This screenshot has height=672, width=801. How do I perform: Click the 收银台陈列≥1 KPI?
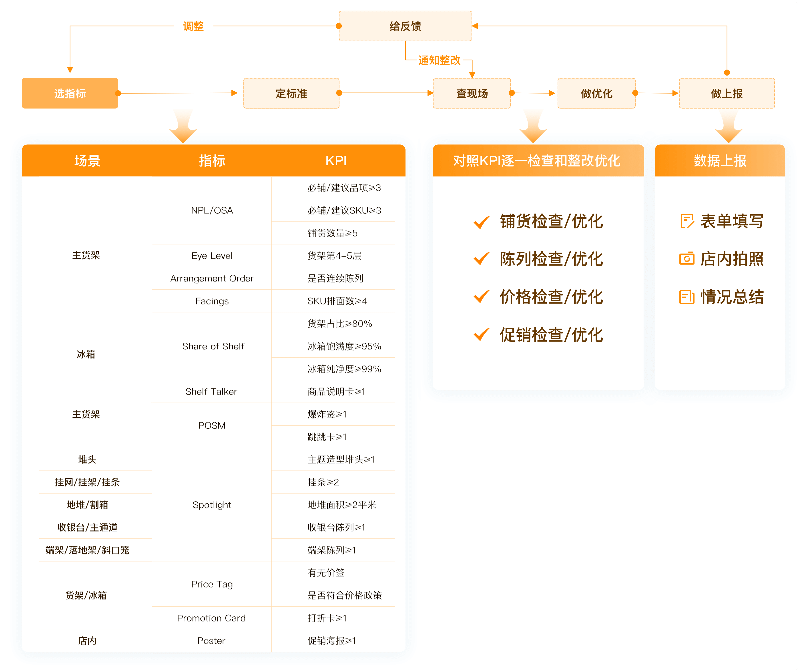[x=336, y=528]
